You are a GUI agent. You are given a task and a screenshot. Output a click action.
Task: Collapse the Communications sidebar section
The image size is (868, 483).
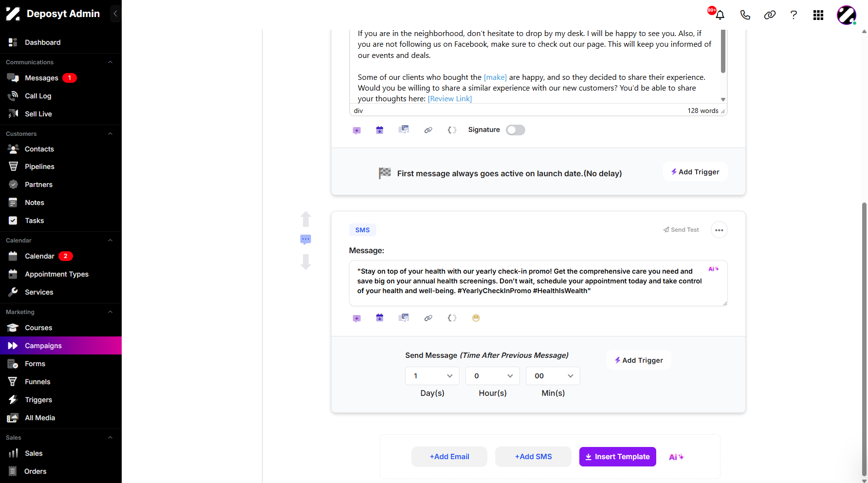pos(110,62)
